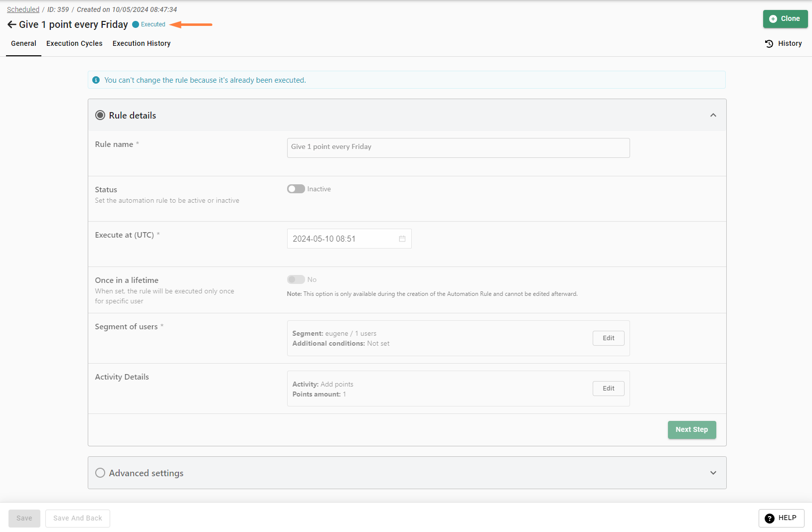Click the question mark Help icon

(x=769, y=518)
